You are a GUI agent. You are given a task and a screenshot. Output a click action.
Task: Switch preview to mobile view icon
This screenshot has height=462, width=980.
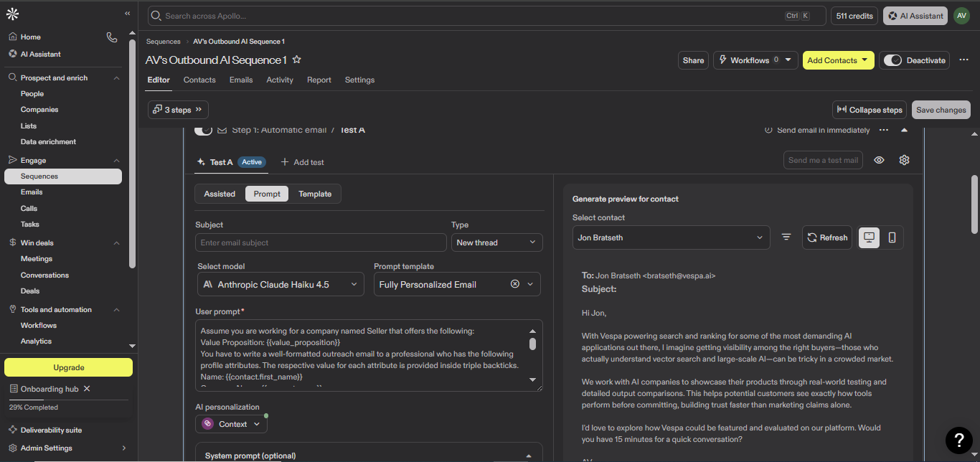click(x=892, y=237)
